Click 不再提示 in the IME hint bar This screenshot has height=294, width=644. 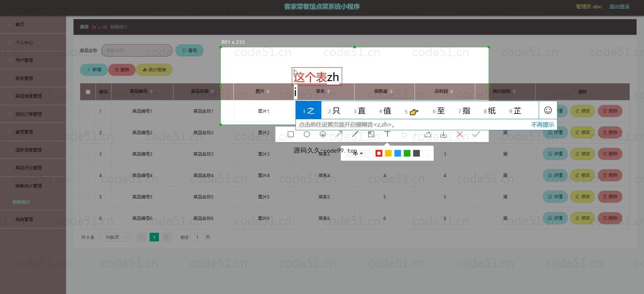coord(542,125)
